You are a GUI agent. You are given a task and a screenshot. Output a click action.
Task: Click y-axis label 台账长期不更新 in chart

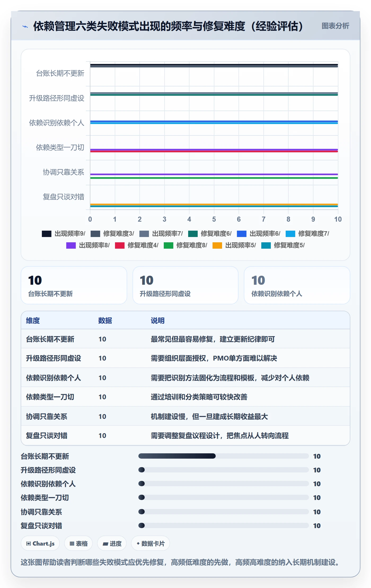[60, 73]
